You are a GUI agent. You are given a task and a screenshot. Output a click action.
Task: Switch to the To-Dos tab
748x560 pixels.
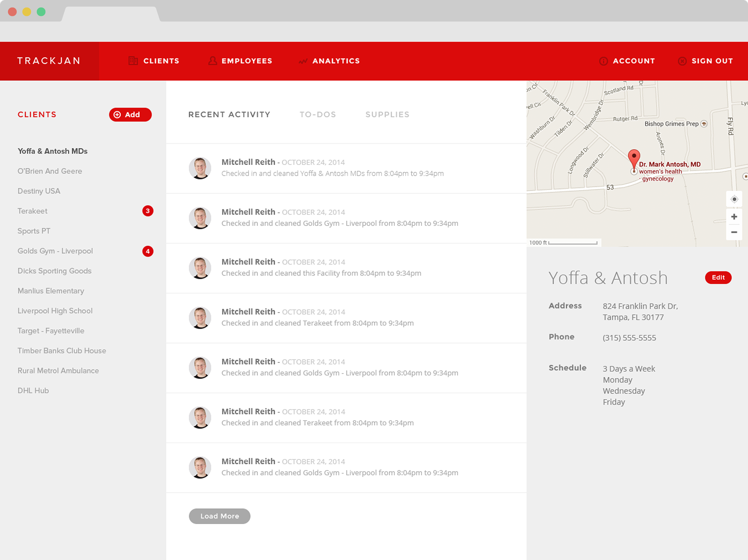[318, 114]
